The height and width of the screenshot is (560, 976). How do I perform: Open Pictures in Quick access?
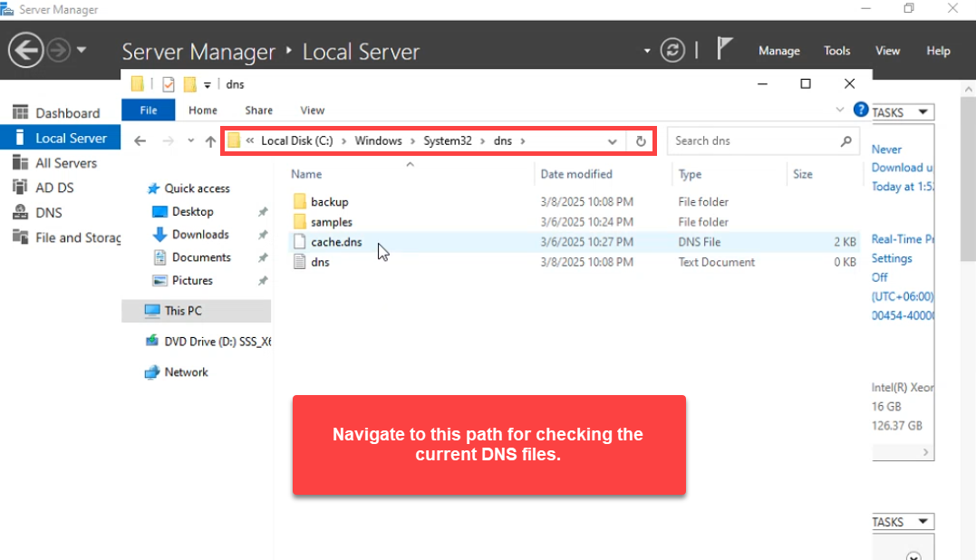pos(192,281)
